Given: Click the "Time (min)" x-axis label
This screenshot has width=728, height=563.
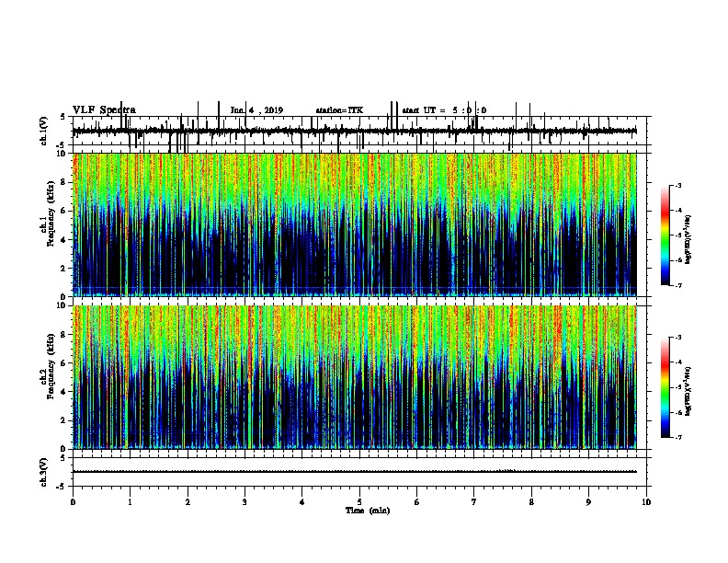Looking at the screenshot, I should tap(368, 511).
